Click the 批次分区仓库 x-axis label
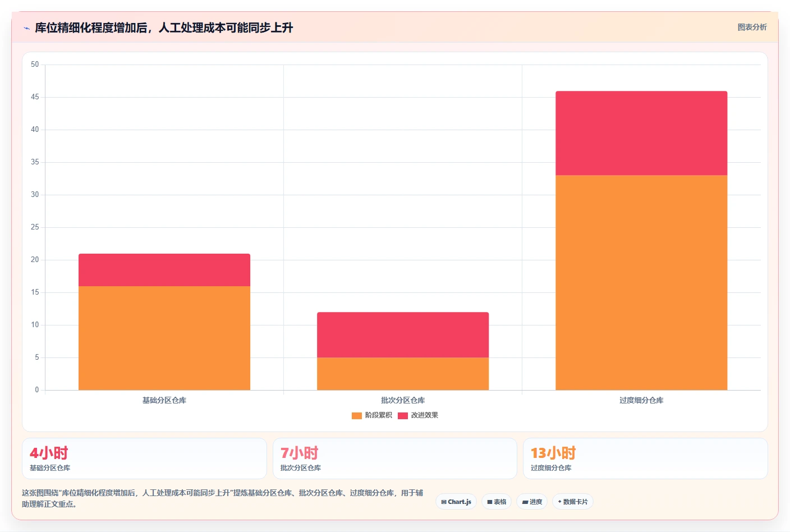 [x=403, y=400]
